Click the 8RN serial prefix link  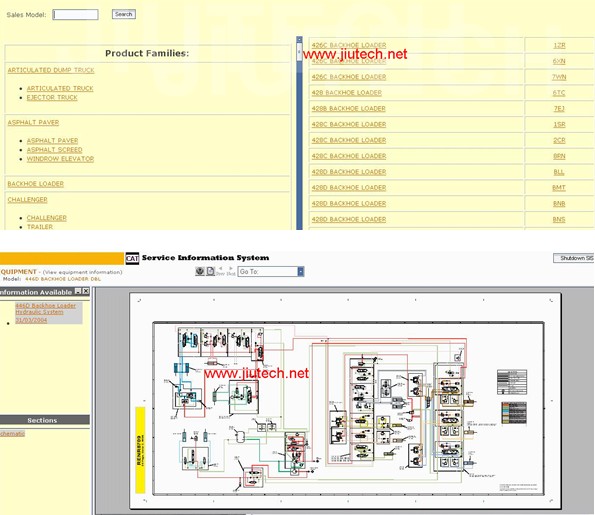click(559, 156)
